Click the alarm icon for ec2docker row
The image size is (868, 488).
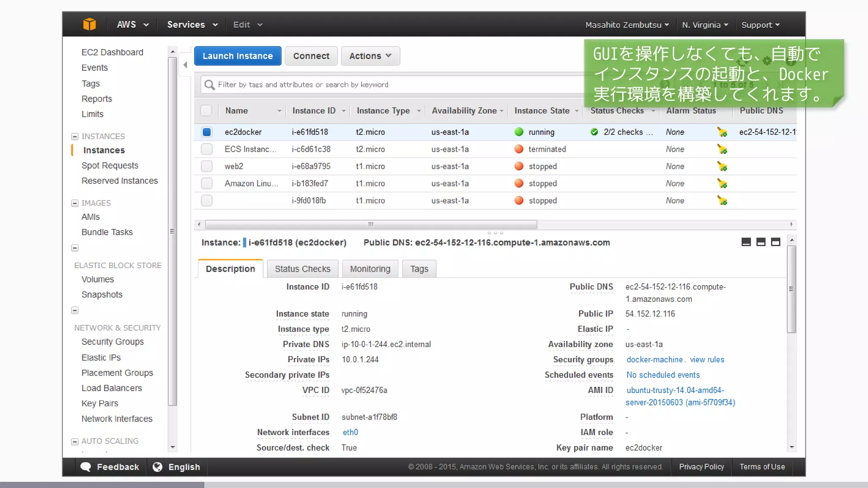click(722, 132)
